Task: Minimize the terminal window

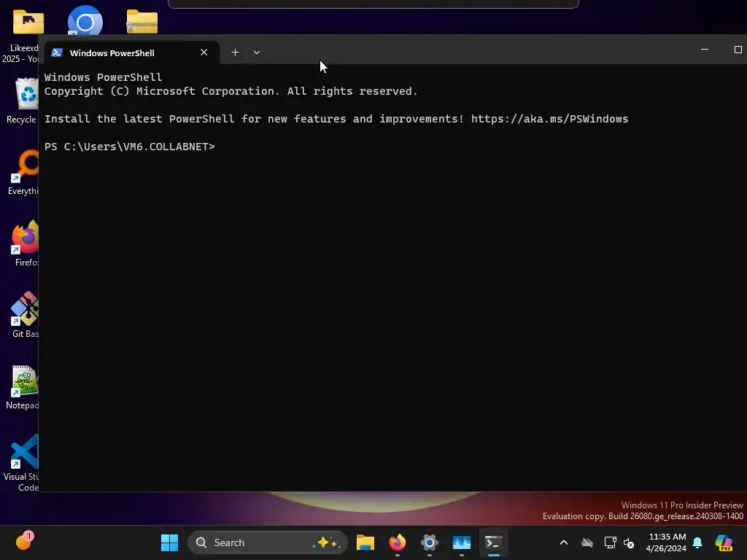Action: 705,50
